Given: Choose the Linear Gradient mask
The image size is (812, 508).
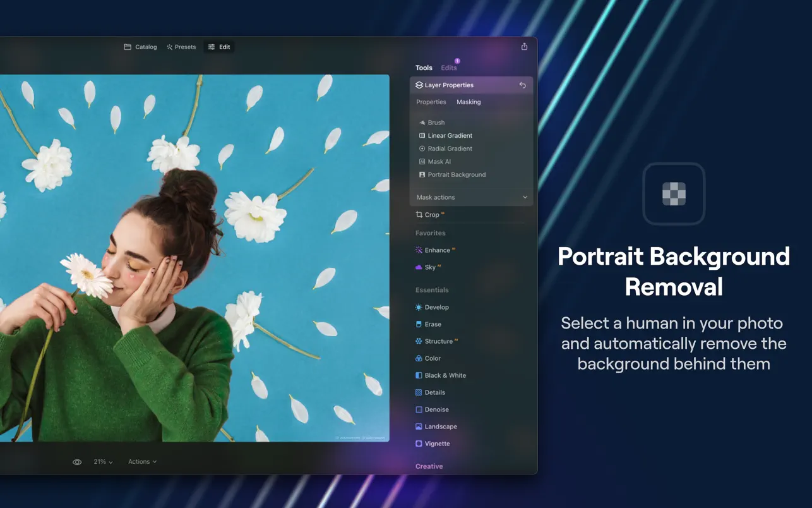Looking at the screenshot, I should pos(450,136).
